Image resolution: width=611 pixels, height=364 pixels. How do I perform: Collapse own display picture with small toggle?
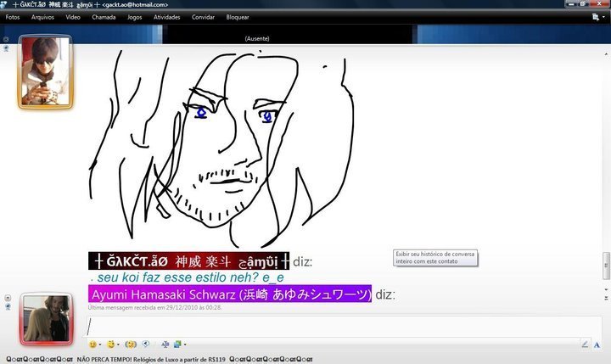(7, 297)
